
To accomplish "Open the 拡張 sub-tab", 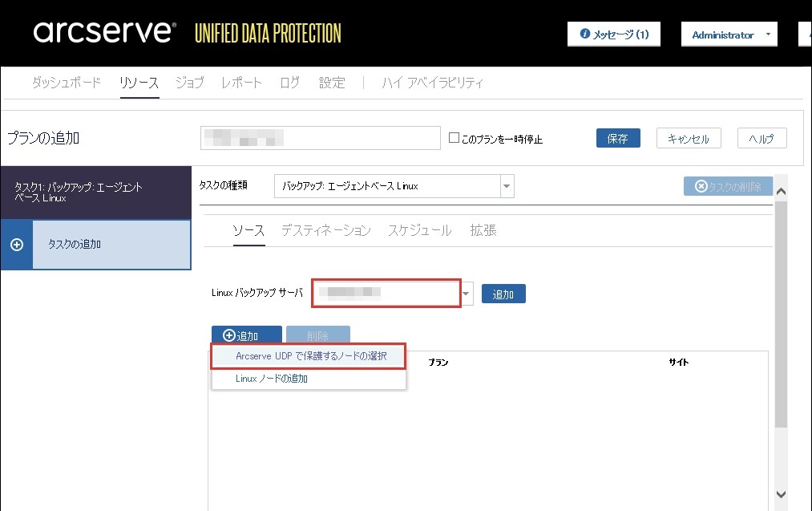I will point(483,230).
